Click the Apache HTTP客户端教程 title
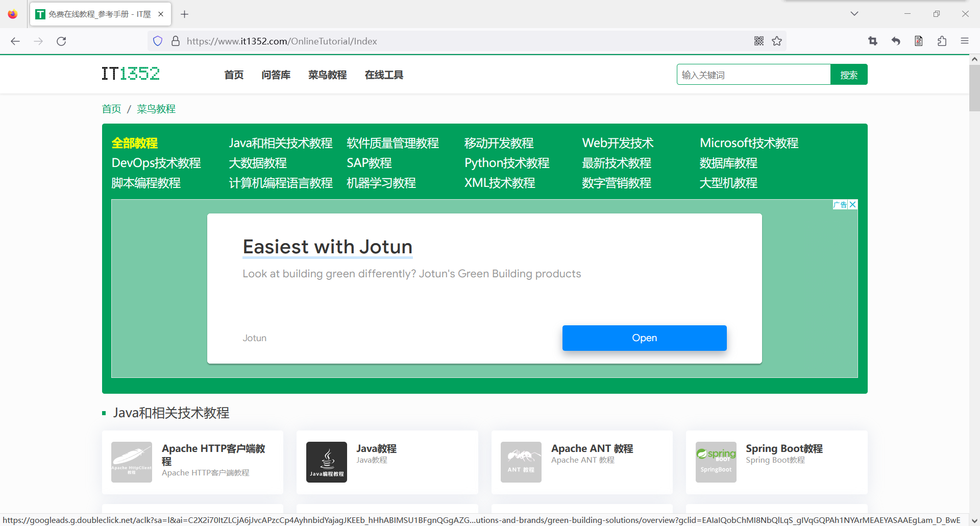 pyautogui.click(x=213, y=455)
